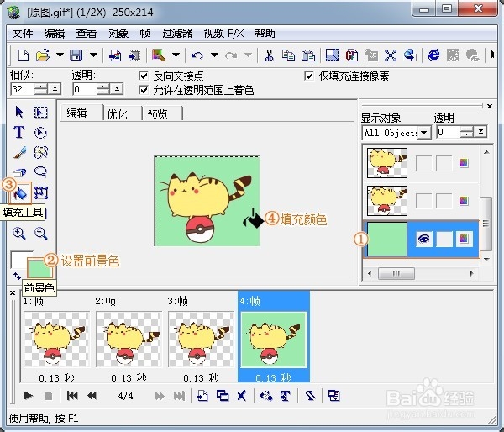Close the object manager panel
This screenshot has height=432, width=504.
[490, 106]
